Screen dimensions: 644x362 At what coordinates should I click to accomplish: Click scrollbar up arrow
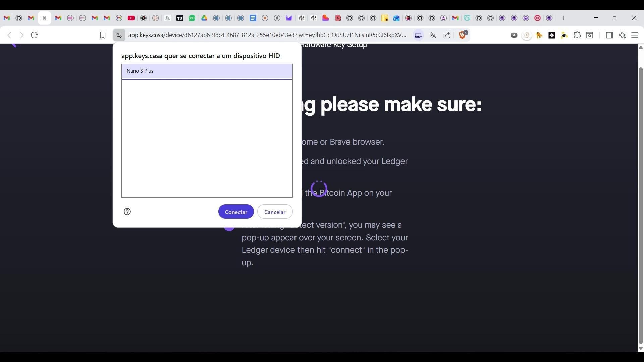(641, 47)
